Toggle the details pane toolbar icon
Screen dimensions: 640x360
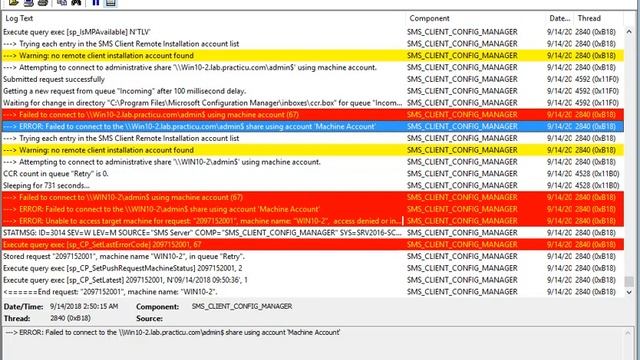tap(110, 2)
